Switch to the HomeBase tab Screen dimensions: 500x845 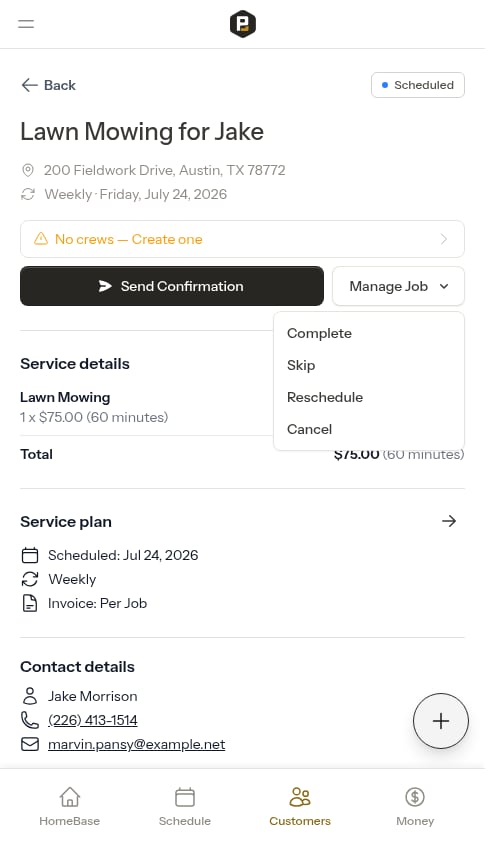(70, 807)
